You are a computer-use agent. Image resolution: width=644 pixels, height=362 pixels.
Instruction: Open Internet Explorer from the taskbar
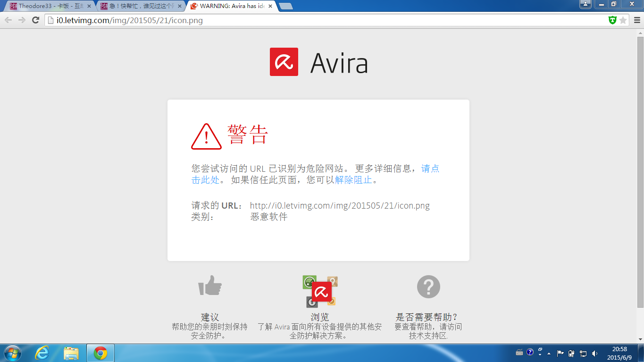pos(42,353)
